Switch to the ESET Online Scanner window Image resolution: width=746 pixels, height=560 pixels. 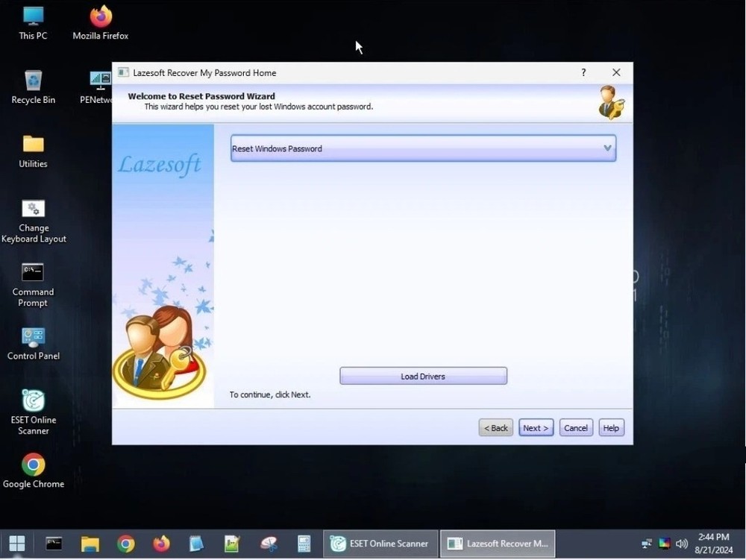click(380, 544)
